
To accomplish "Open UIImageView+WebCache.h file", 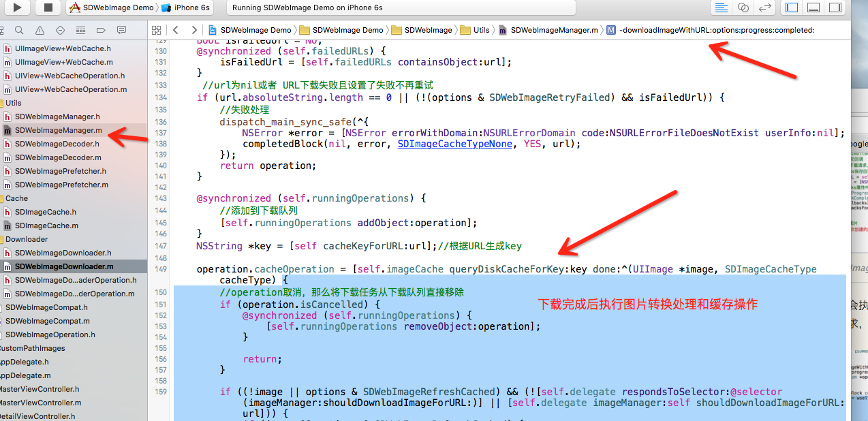I will tap(63, 48).
